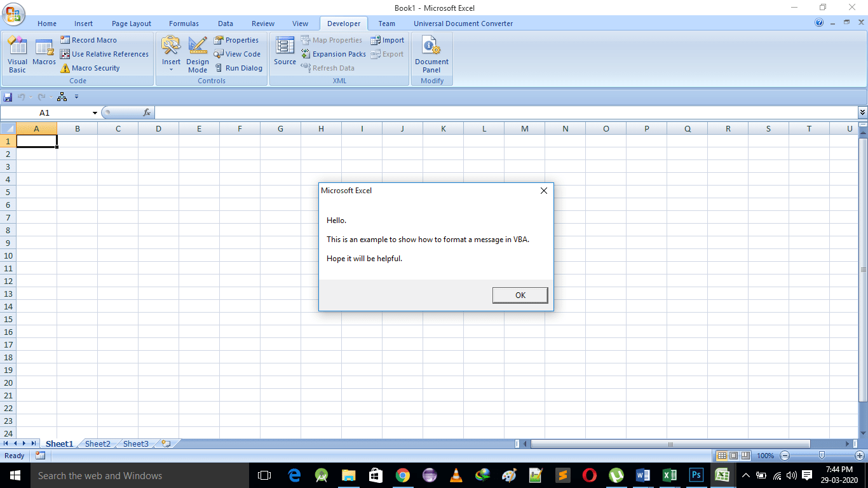The height and width of the screenshot is (488, 868).
Task: Open Chrome from the taskbar
Action: 402,475
